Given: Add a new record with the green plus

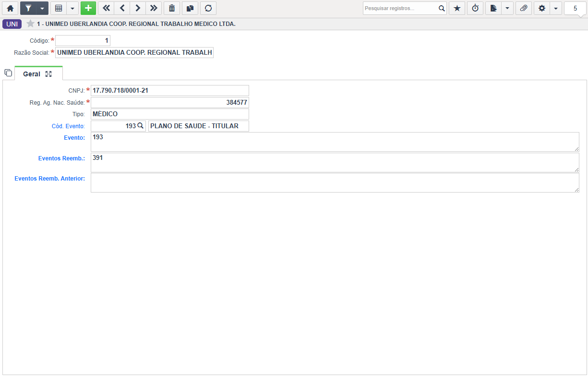Looking at the screenshot, I should click(x=88, y=8).
